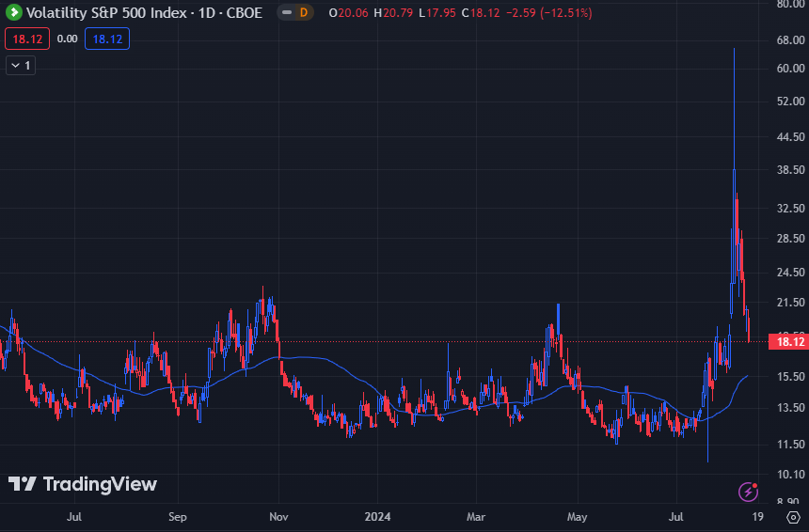809x532 pixels.
Task: Click the 52.00 price axis label
Action: [x=791, y=101]
